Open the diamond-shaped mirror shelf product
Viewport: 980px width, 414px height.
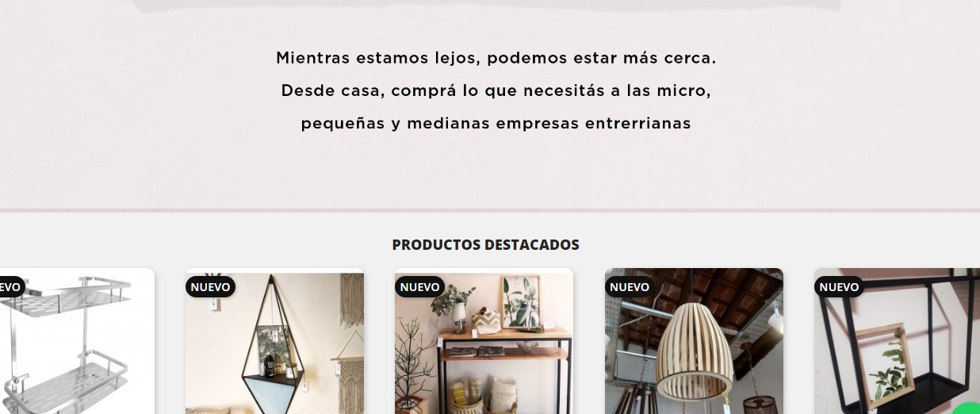point(274,341)
